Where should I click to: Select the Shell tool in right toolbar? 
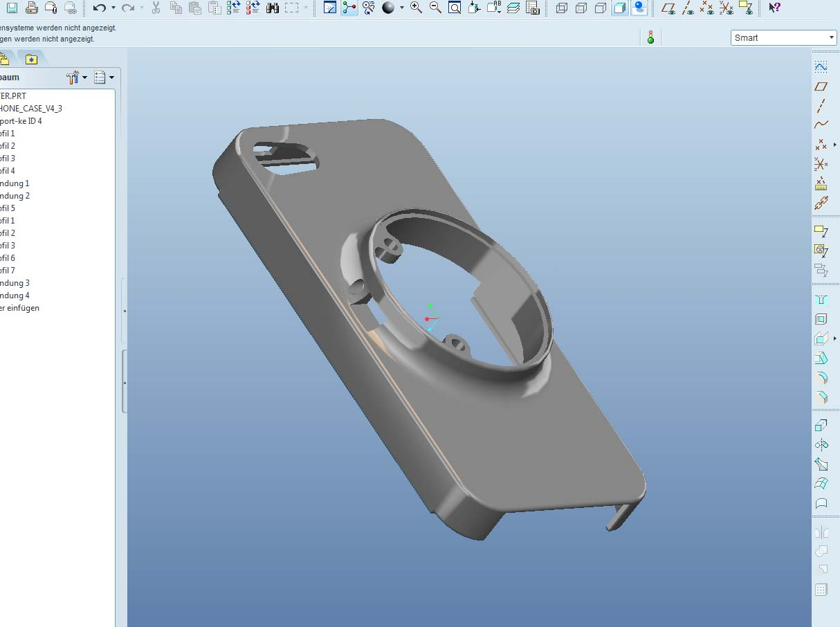click(x=821, y=320)
